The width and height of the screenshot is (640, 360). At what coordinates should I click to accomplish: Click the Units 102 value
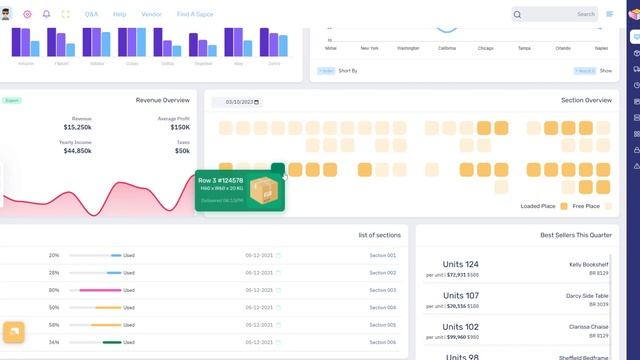click(x=460, y=327)
